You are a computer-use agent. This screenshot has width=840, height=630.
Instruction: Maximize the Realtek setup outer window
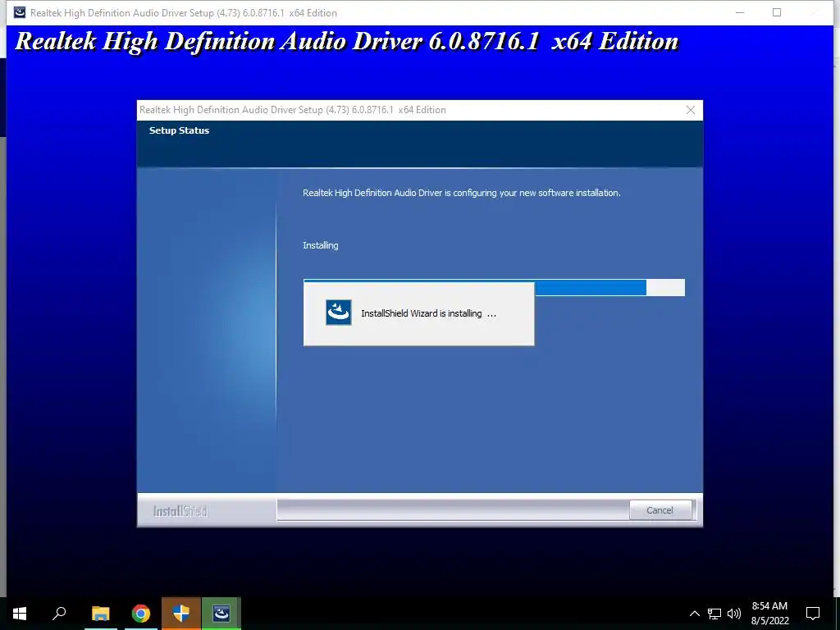click(x=777, y=12)
